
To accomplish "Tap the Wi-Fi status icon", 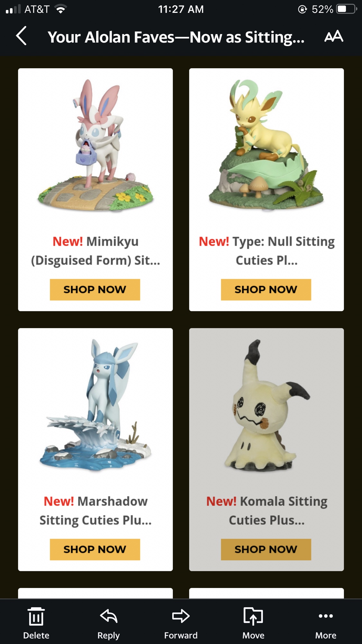I will coord(60,9).
